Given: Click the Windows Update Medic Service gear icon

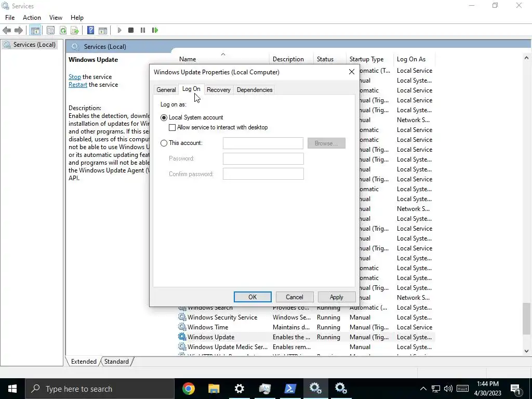Looking at the screenshot, I should click(182, 347).
